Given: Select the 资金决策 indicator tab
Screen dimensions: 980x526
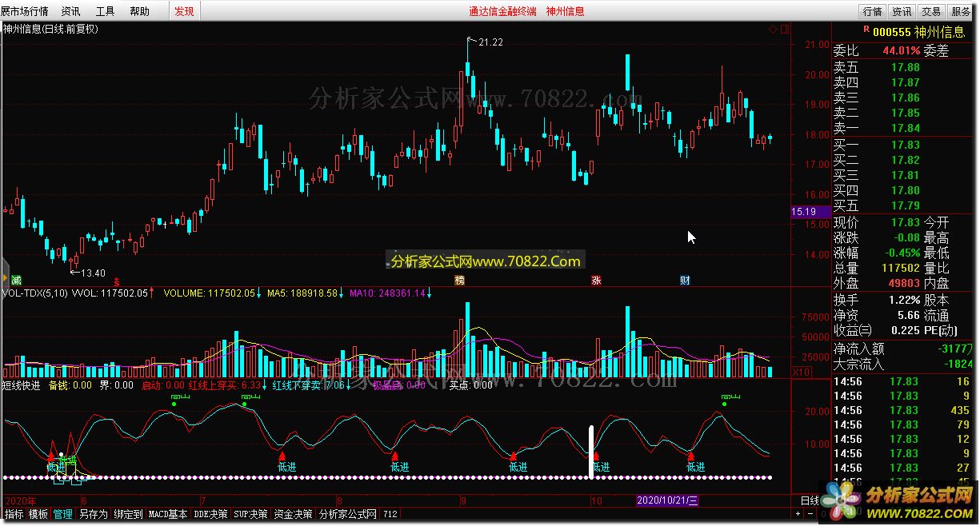Looking at the screenshot, I should point(293,514).
